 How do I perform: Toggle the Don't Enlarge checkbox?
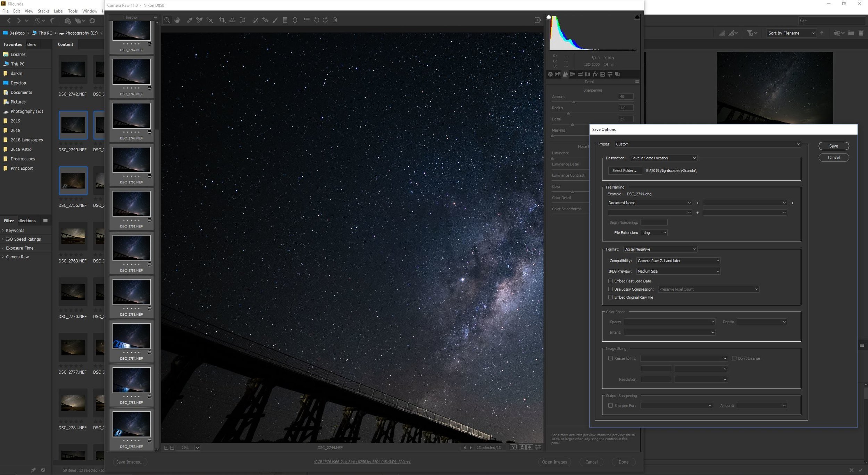pos(734,358)
